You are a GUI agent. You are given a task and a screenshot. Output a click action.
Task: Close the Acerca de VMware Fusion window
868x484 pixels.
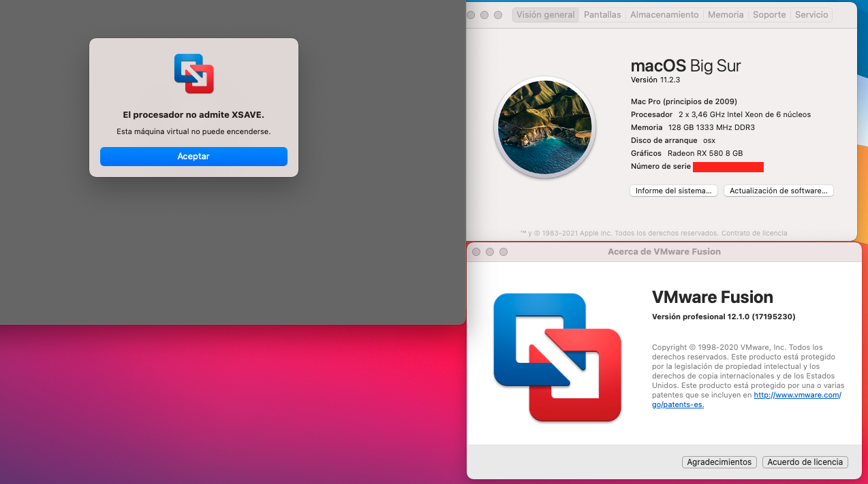click(476, 252)
